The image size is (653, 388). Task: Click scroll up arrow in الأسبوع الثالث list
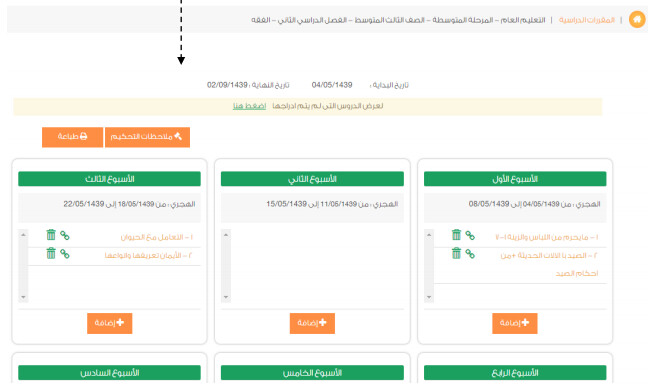(23, 235)
